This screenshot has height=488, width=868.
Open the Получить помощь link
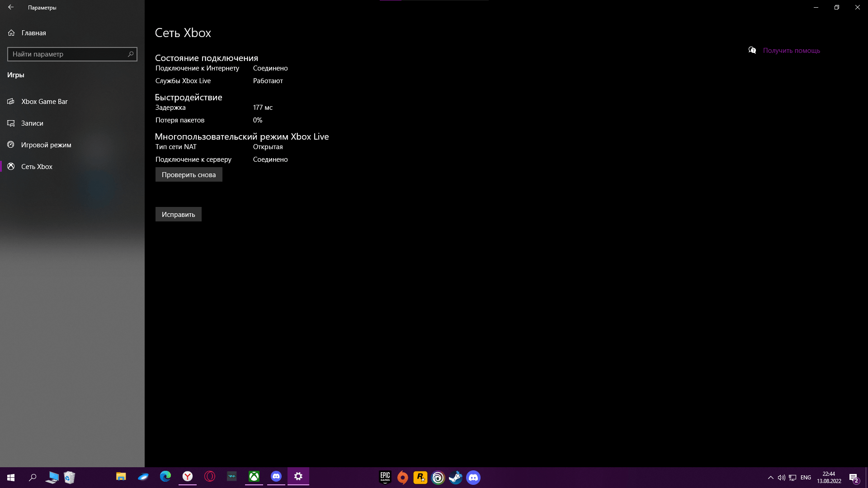(791, 51)
